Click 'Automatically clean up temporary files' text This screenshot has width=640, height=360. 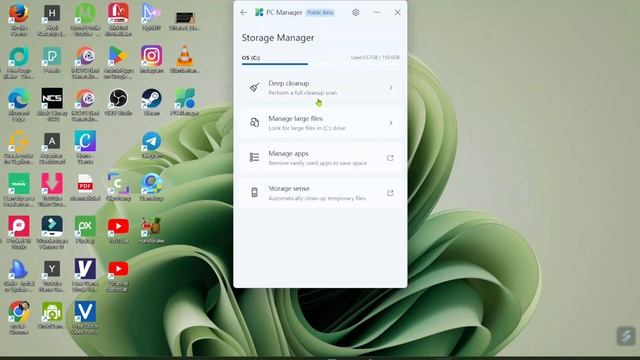coord(317,198)
